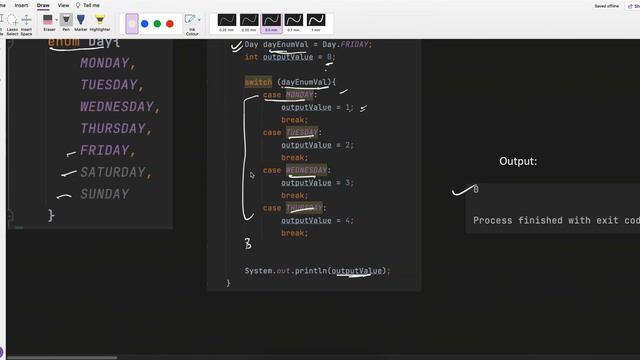The image size is (640, 360).
Task: Activate the Eraser tool
Action: coord(49,23)
